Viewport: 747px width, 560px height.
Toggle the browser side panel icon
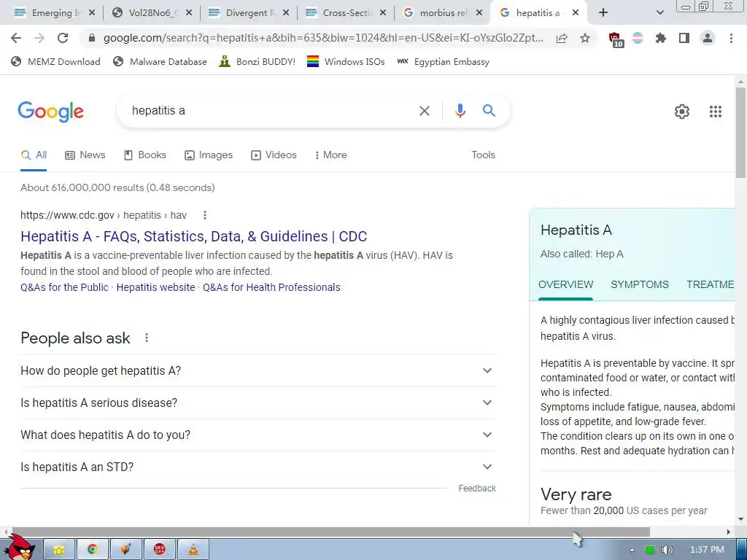coord(684,38)
